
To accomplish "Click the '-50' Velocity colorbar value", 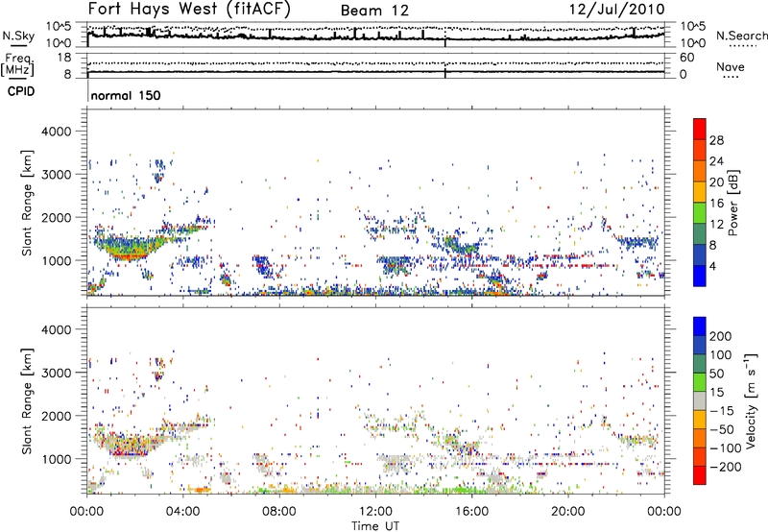I will [x=720, y=429].
